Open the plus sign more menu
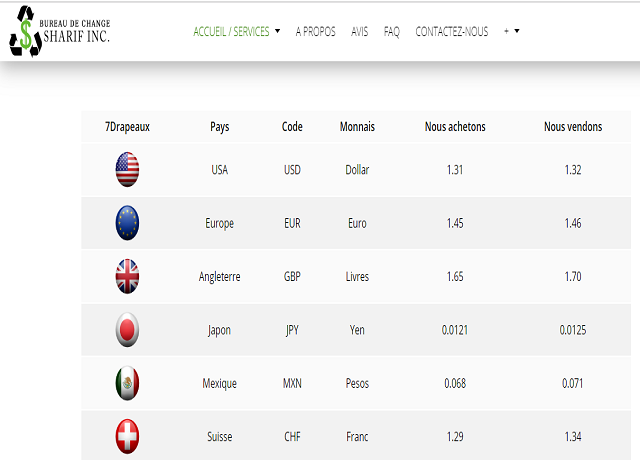This screenshot has width=640, height=460. [x=506, y=31]
